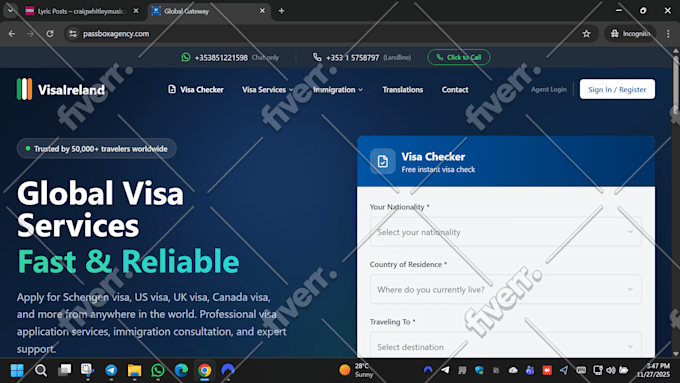Reload the current page
The height and width of the screenshot is (383, 680).
coord(50,33)
